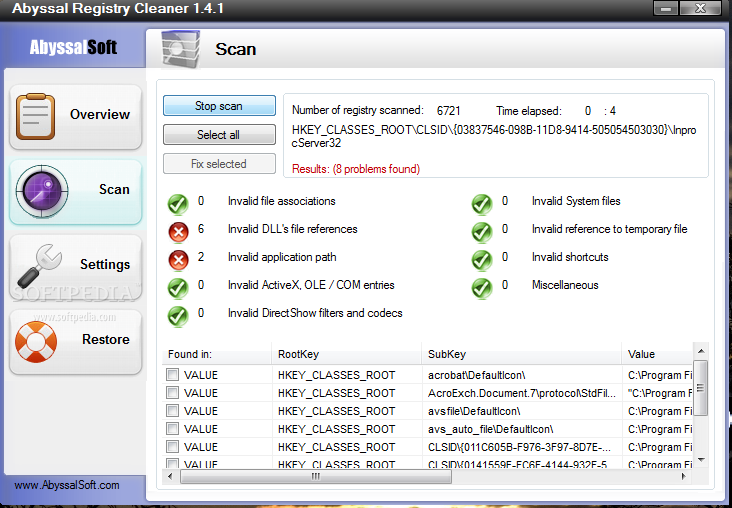This screenshot has height=508, width=732.
Task: Open the Settings tab
Action: click(x=76, y=267)
